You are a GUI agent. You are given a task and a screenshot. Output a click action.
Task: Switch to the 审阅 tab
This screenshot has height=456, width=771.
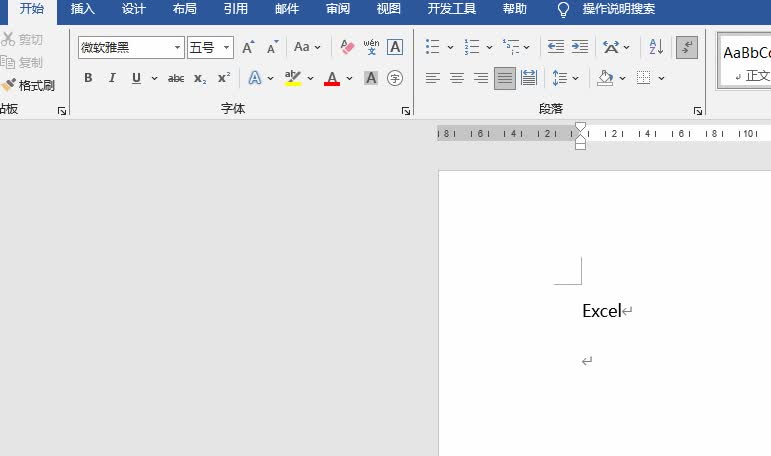point(338,9)
